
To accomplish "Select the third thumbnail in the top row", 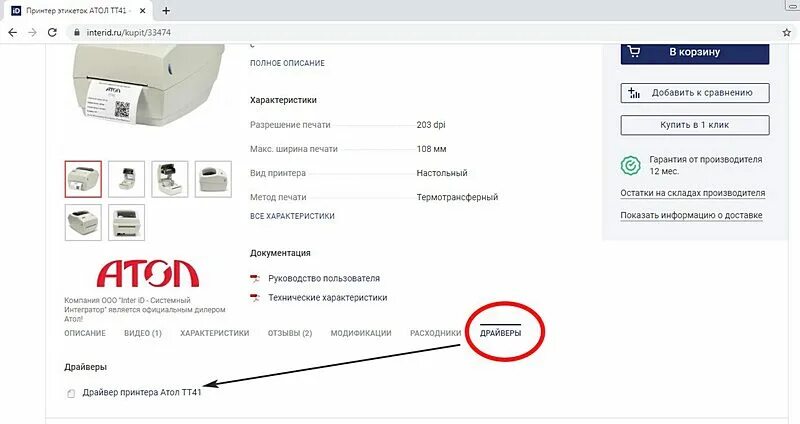I will (x=170, y=179).
